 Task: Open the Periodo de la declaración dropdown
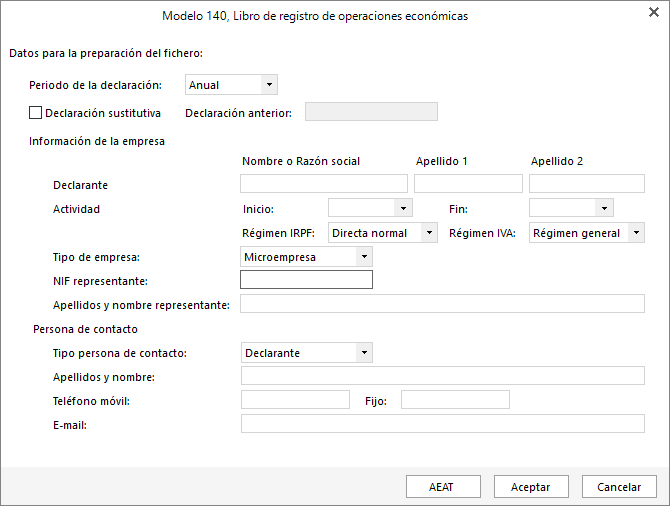tap(231, 85)
